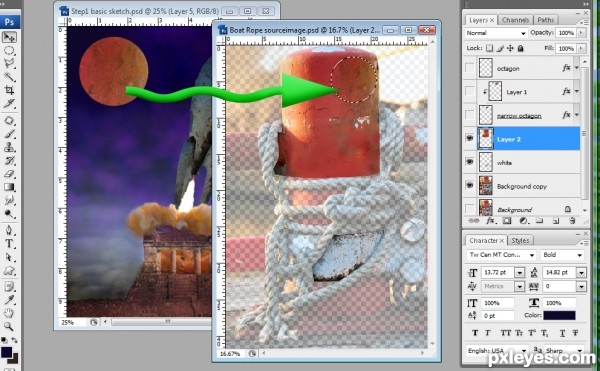The image size is (600, 371).
Task: Open the 14.82 pt leading dropdown
Action: coord(581,273)
